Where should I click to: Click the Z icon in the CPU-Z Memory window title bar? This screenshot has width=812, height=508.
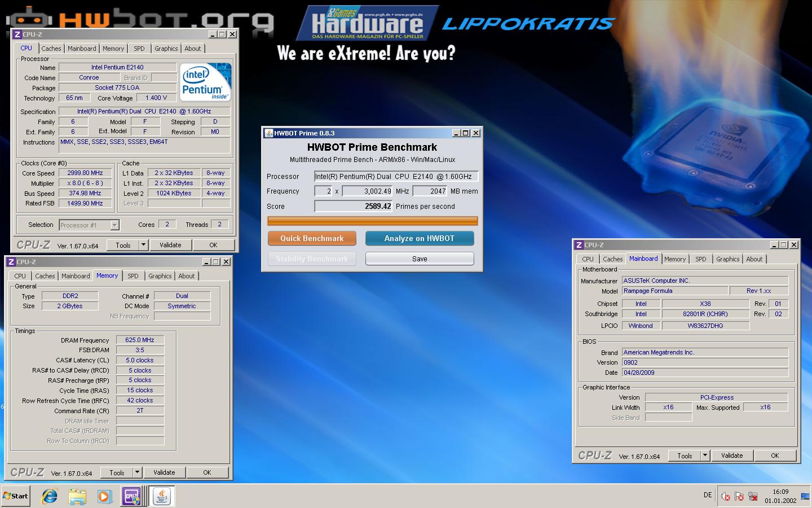coord(11,262)
